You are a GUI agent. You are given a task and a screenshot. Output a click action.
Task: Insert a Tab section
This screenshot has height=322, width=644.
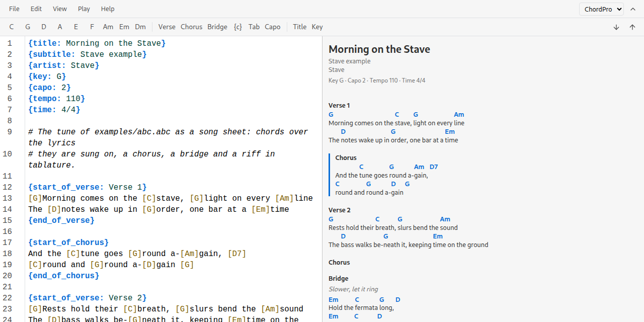coord(254,27)
